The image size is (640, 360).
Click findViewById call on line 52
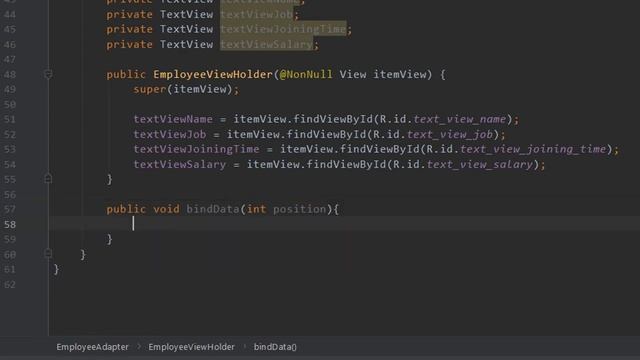[x=327, y=134]
